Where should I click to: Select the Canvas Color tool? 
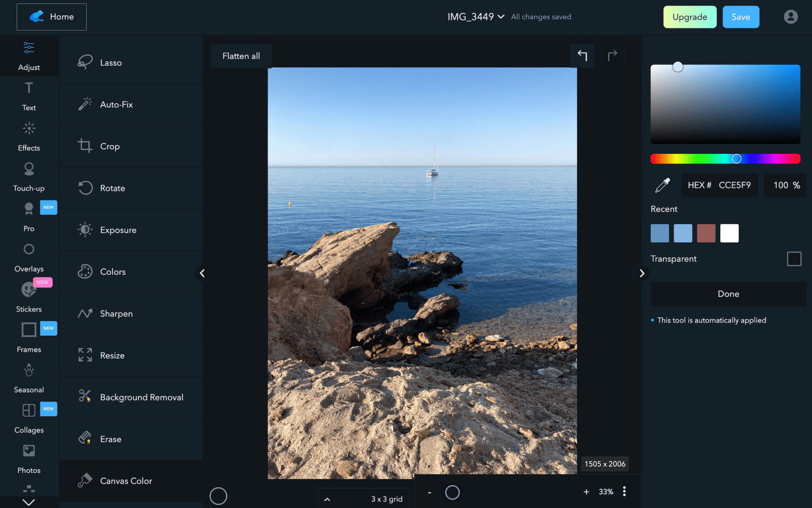[131, 481]
